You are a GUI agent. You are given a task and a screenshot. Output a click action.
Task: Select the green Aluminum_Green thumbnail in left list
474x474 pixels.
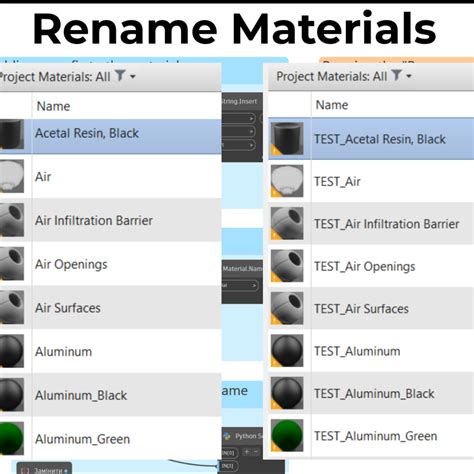(x=12, y=438)
